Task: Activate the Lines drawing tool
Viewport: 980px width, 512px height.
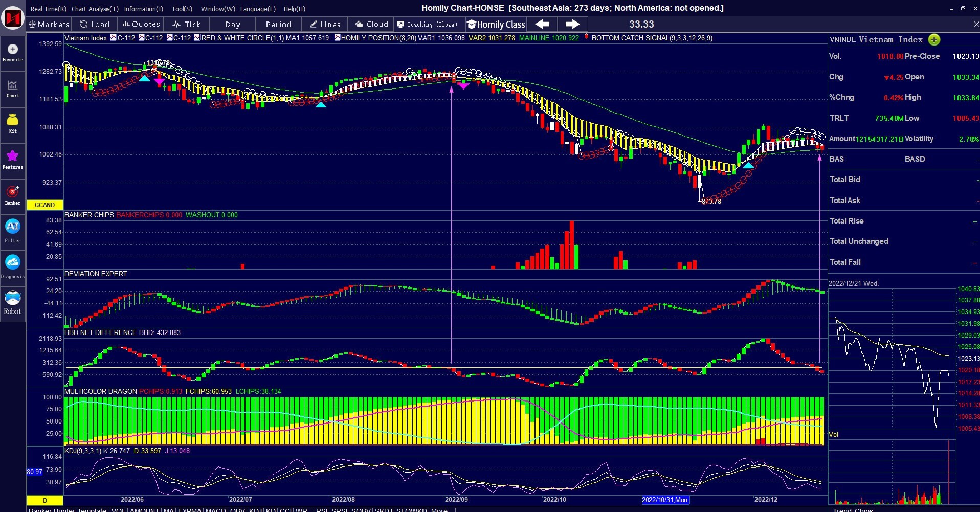Action: pyautogui.click(x=325, y=24)
